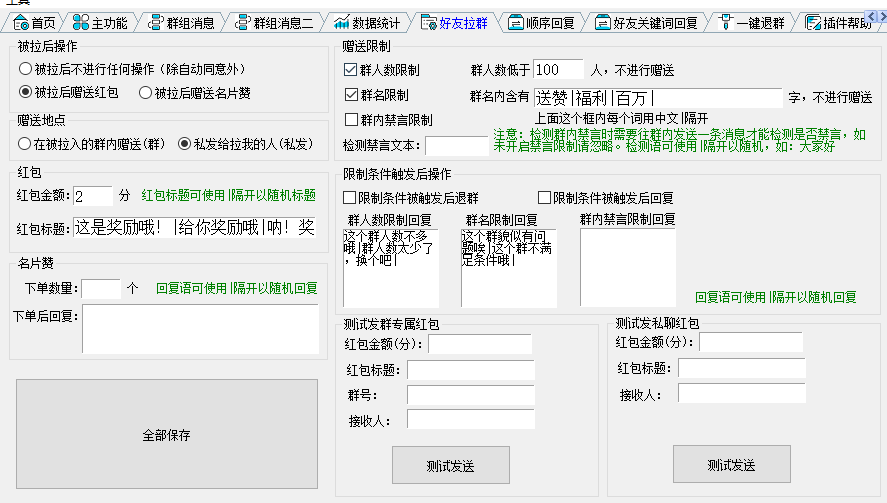Image resolution: width=887 pixels, height=503 pixels.
Task: Click the 群号 input field
Action: coord(471,395)
